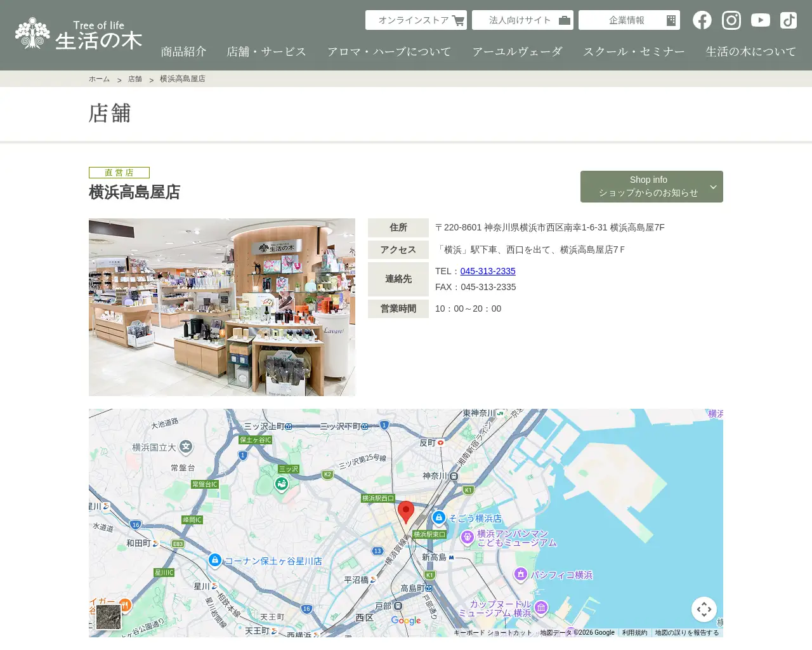Open the アーユルヴェーダ menu

518,51
